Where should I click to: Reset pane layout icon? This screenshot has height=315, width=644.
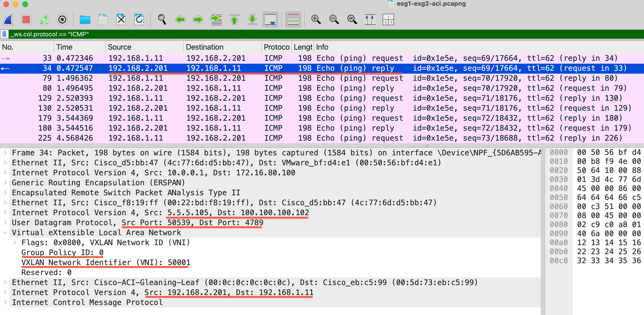(388, 19)
